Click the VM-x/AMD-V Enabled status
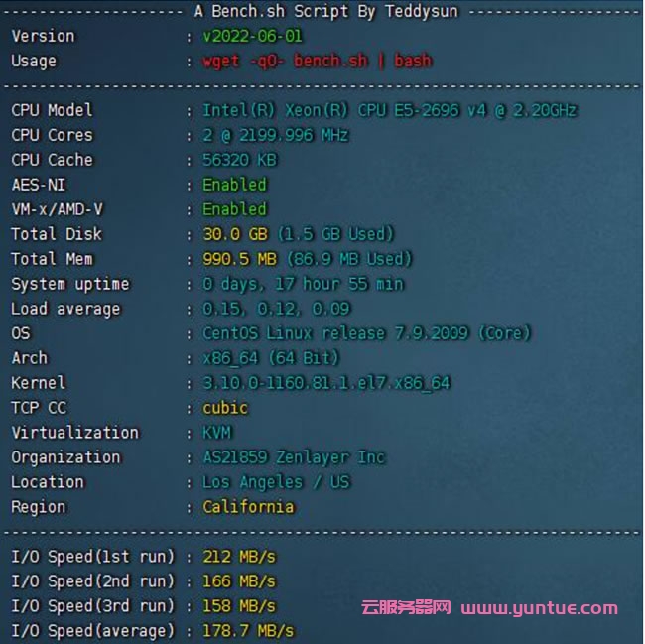This screenshot has height=644, width=645. pyautogui.click(x=234, y=209)
